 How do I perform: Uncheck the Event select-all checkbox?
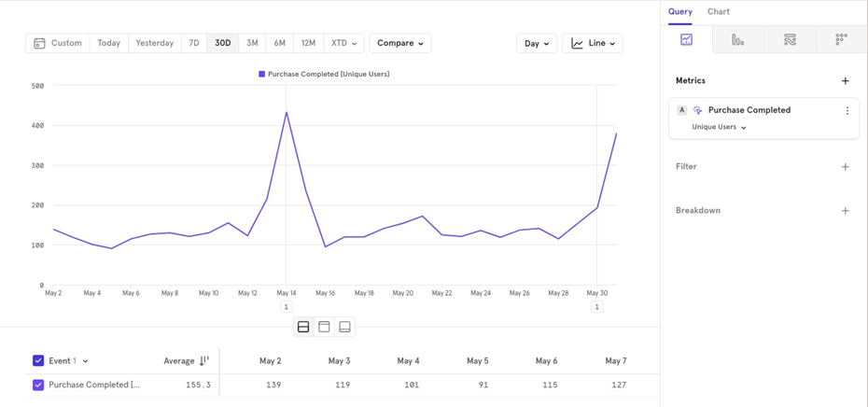(38, 360)
